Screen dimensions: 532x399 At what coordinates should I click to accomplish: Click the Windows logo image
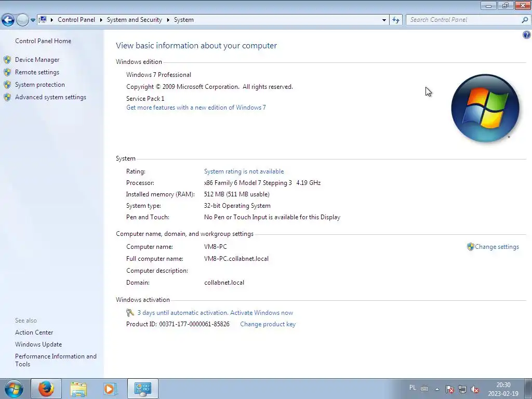(x=485, y=108)
